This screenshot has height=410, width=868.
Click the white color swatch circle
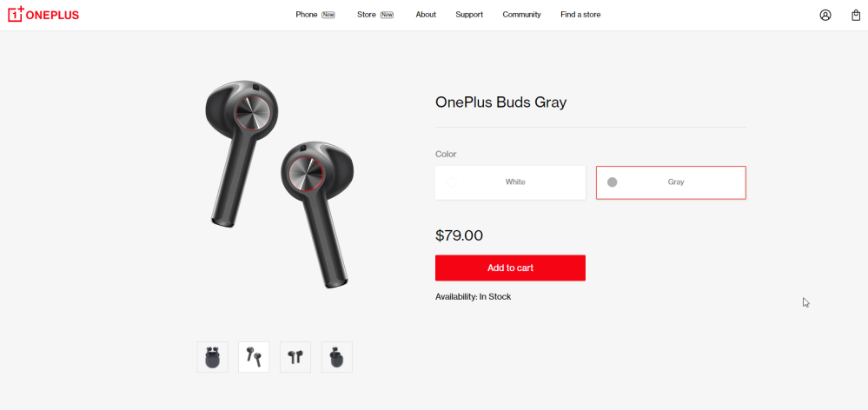tap(451, 182)
